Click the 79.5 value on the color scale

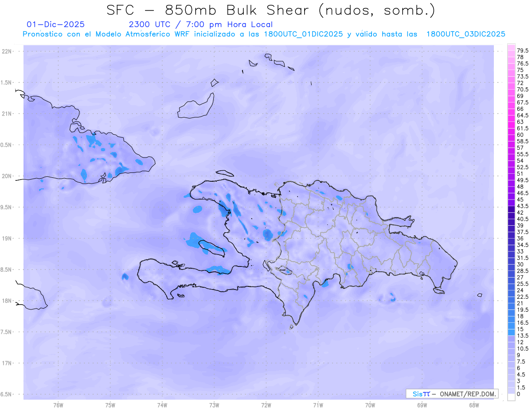pyautogui.click(x=523, y=51)
